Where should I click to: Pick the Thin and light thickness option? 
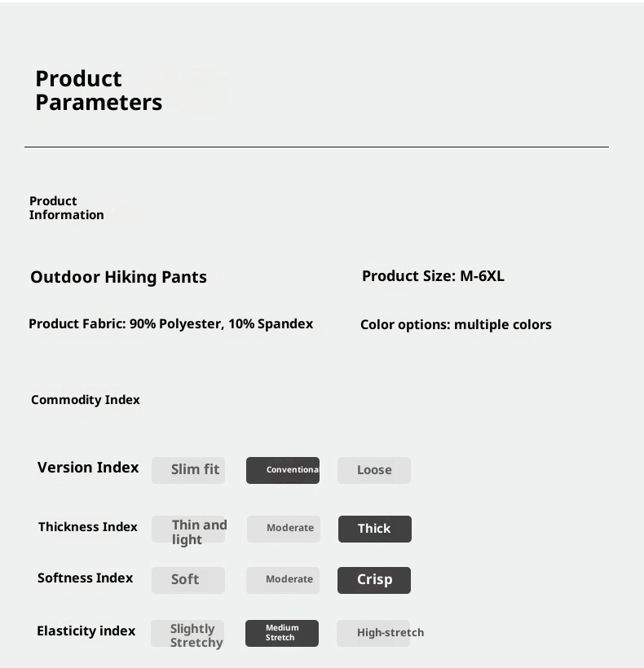click(188, 530)
